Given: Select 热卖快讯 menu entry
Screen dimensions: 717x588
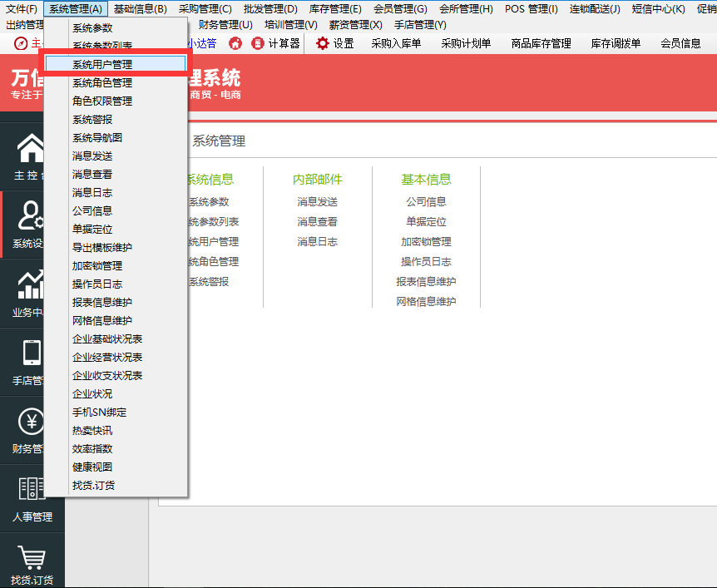Looking at the screenshot, I should click(x=92, y=430).
